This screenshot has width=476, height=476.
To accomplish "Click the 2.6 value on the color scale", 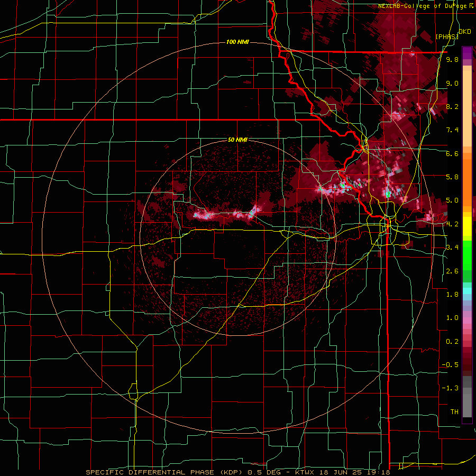I will 452,271.
